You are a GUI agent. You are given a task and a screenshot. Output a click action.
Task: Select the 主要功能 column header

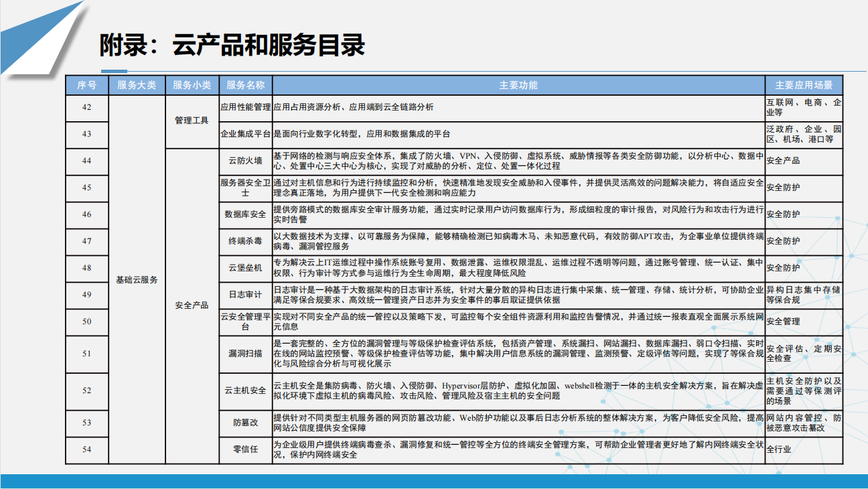(518, 85)
